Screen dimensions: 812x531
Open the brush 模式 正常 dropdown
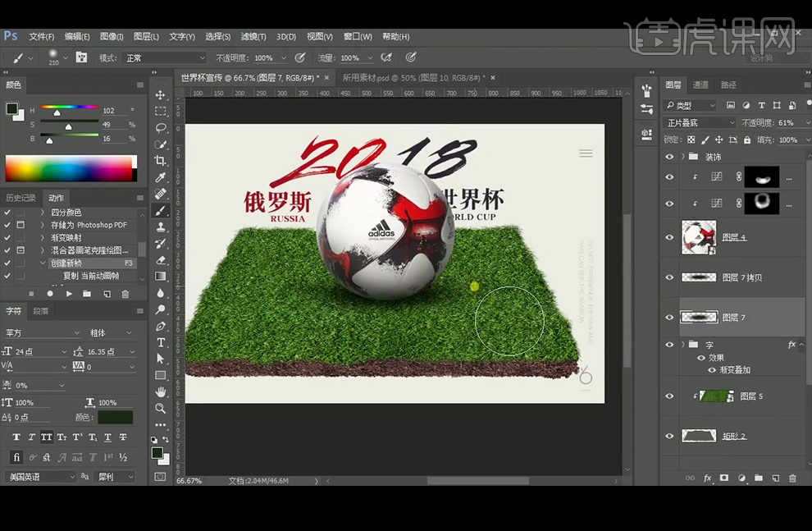(165, 58)
